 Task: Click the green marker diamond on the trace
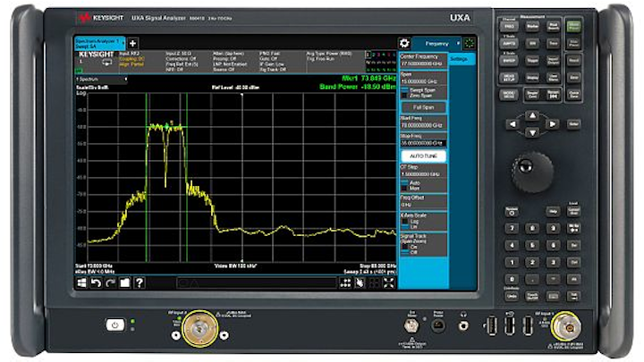pyautogui.click(x=166, y=125)
